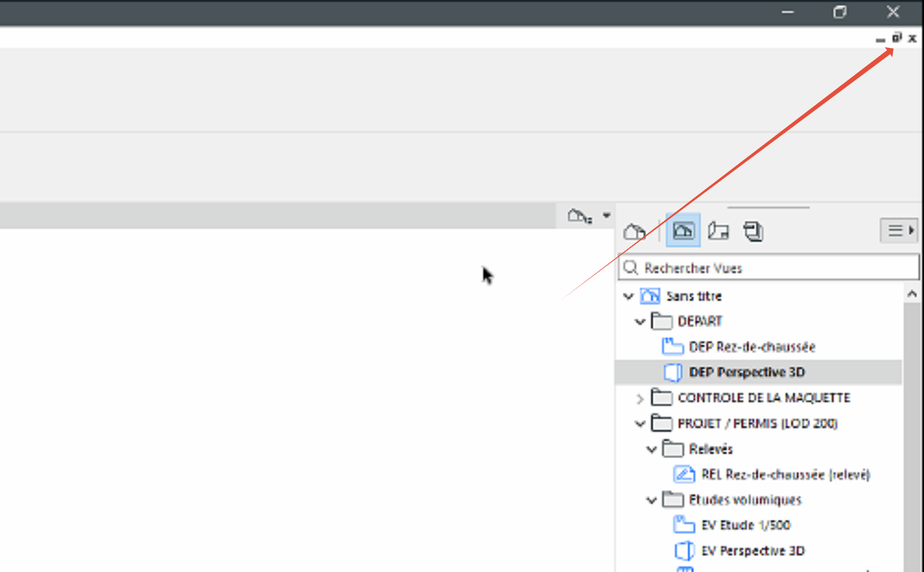
Task: Click the navigator popup toggle icon
Action: (580, 216)
